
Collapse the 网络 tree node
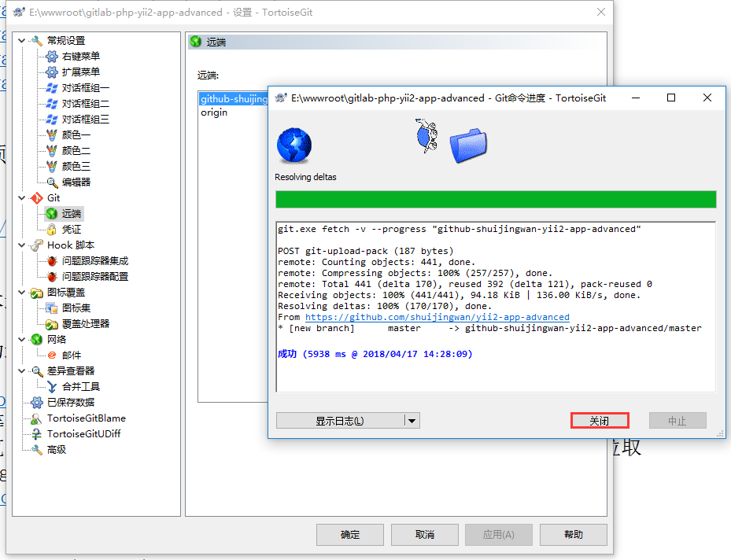(x=21, y=340)
